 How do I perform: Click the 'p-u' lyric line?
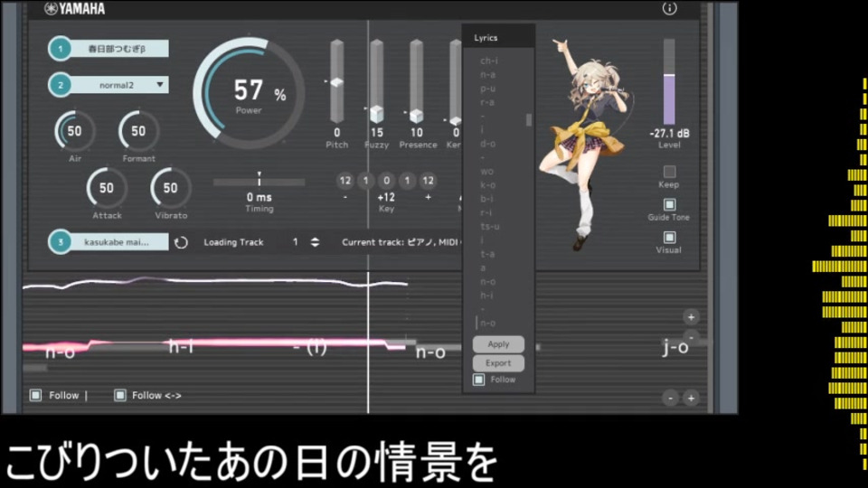(x=487, y=89)
